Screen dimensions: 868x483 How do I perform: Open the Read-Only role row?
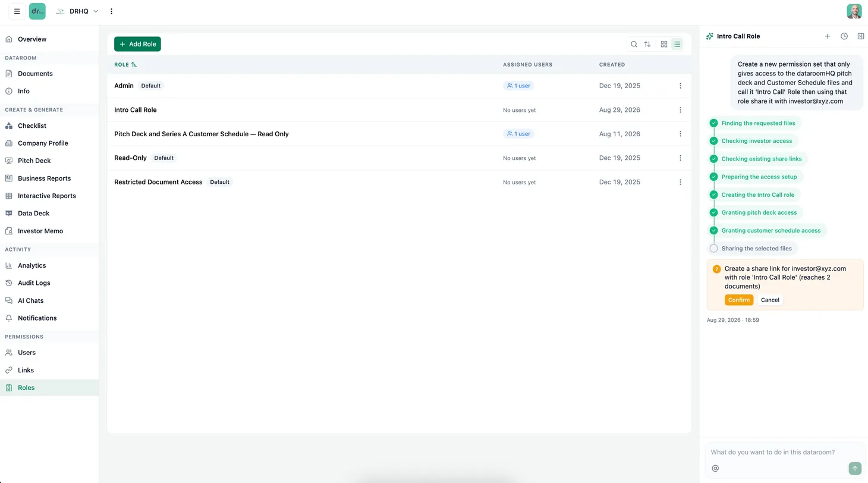coord(399,158)
